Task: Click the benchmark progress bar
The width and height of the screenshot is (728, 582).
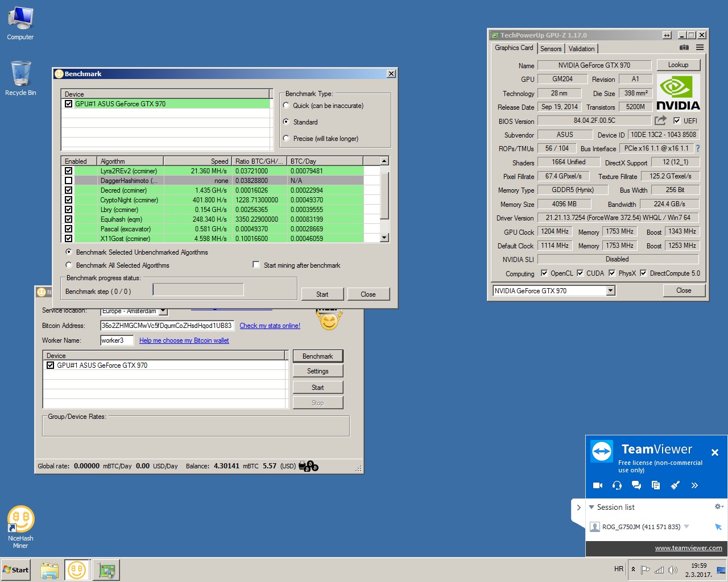Action: click(x=198, y=290)
